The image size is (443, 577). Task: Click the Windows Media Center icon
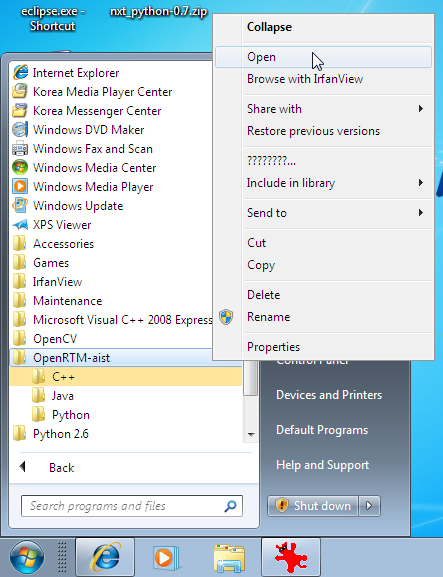pyautogui.click(x=20, y=167)
